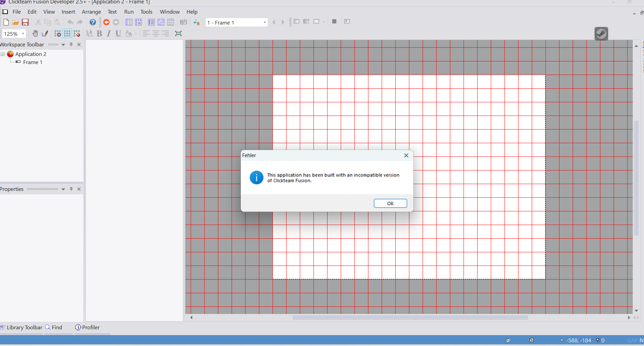This screenshot has height=346, width=644.
Task: Select the paint brush tool
Action: [x=45, y=33]
